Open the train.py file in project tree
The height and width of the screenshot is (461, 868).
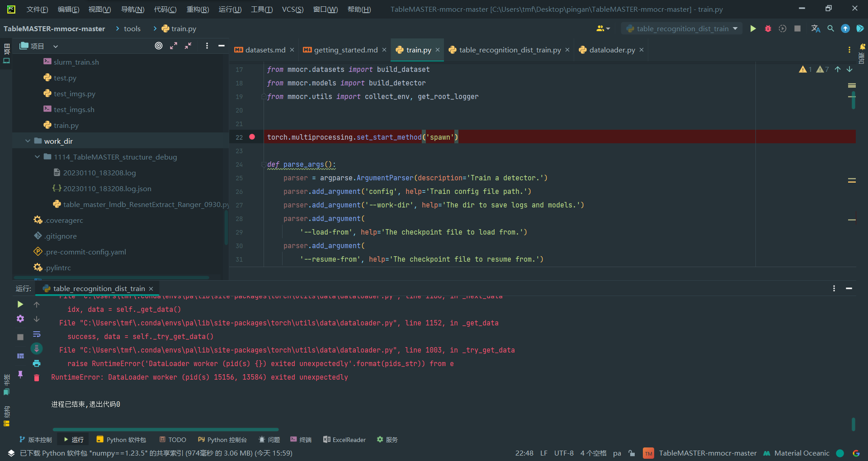pyautogui.click(x=66, y=125)
